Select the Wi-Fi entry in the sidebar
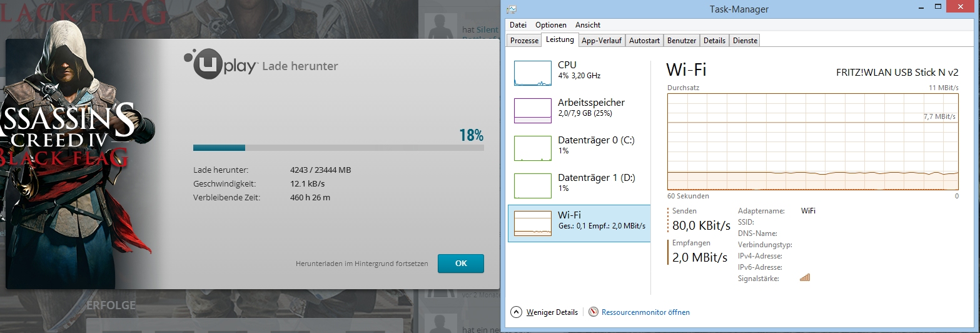This screenshot has height=333, width=980. click(x=579, y=223)
